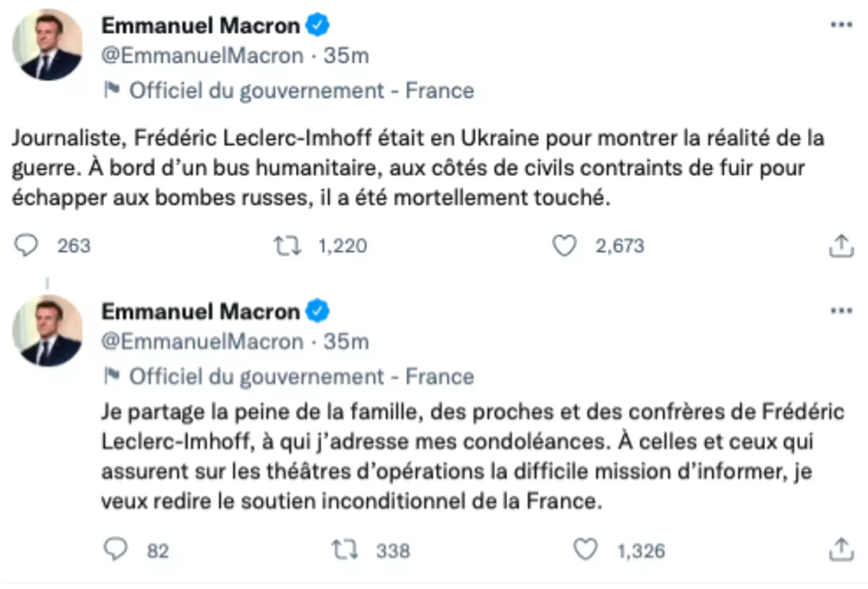Reply to the first tweet about Leclerc-Imhoff
The height and width of the screenshot is (589, 868).
click(26, 246)
